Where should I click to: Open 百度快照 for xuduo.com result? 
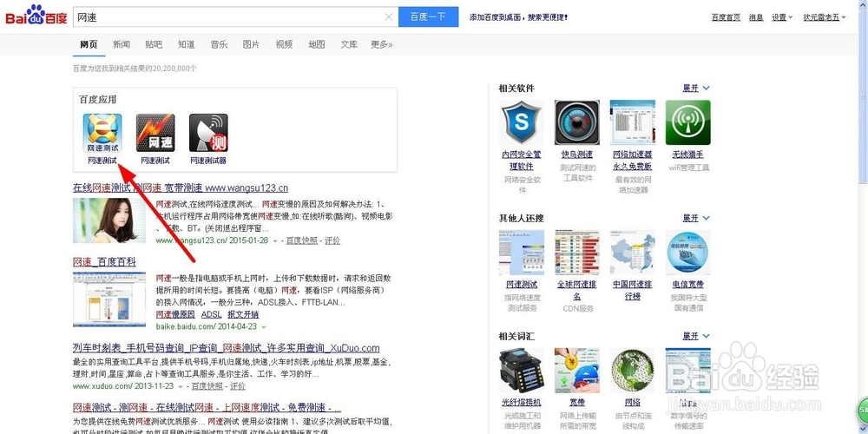click(207, 386)
